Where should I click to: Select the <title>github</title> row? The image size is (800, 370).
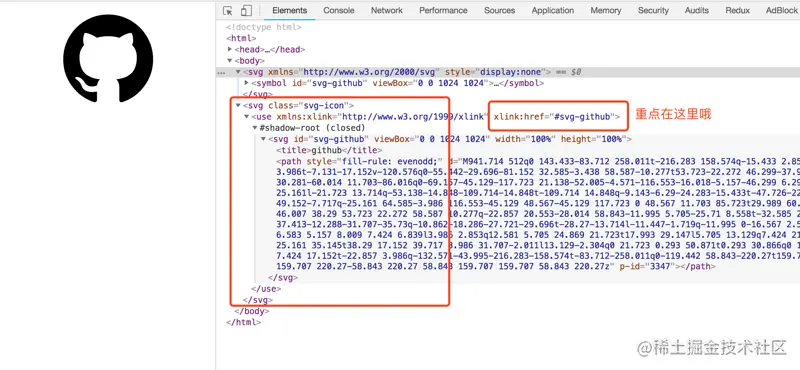coord(329,150)
